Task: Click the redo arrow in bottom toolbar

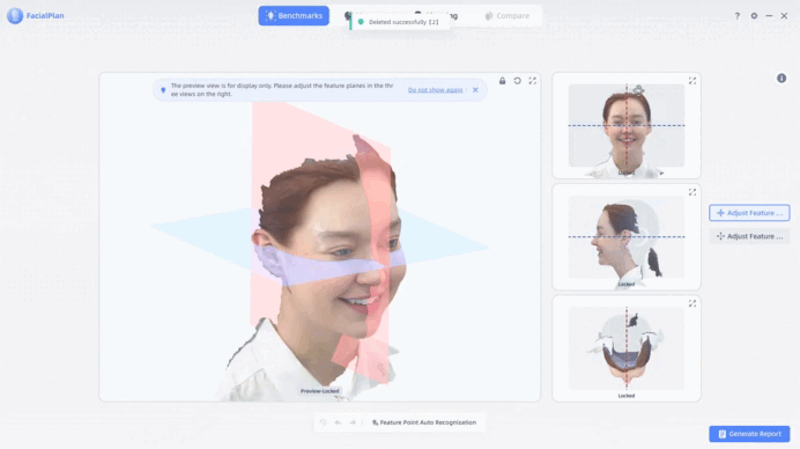Action: click(353, 422)
